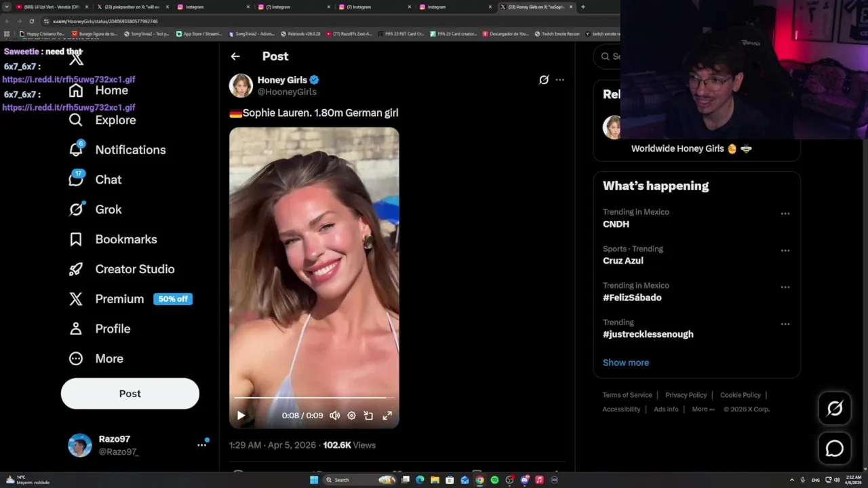Image resolution: width=868 pixels, height=488 pixels.
Task: Open Profile person icon in sidebar
Action: pyautogui.click(x=76, y=329)
